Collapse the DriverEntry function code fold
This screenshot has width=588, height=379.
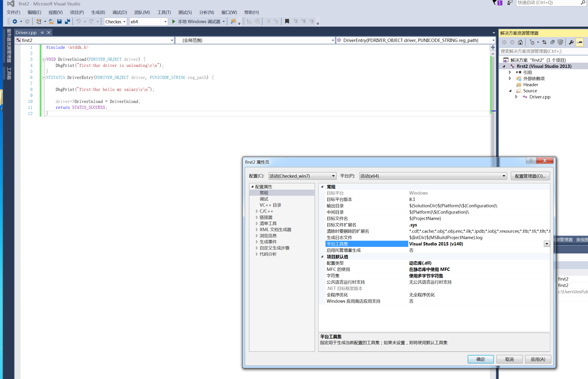click(x=44, y=77)
